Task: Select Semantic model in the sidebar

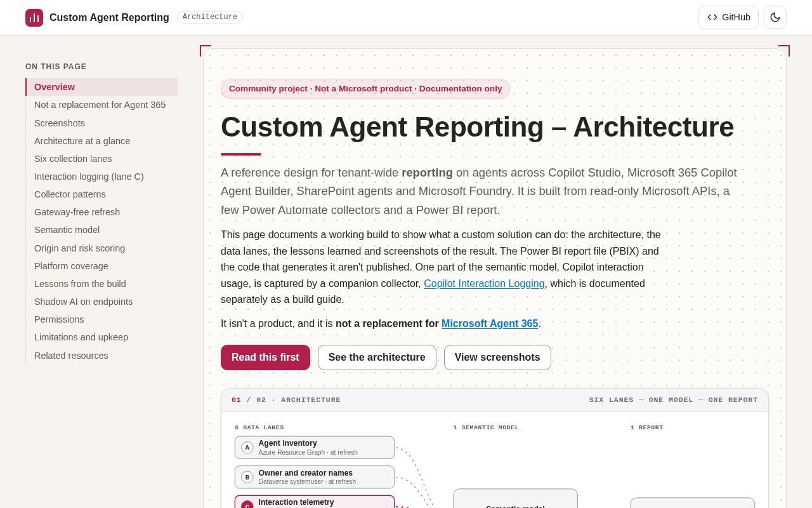Action: click(101, 230)
